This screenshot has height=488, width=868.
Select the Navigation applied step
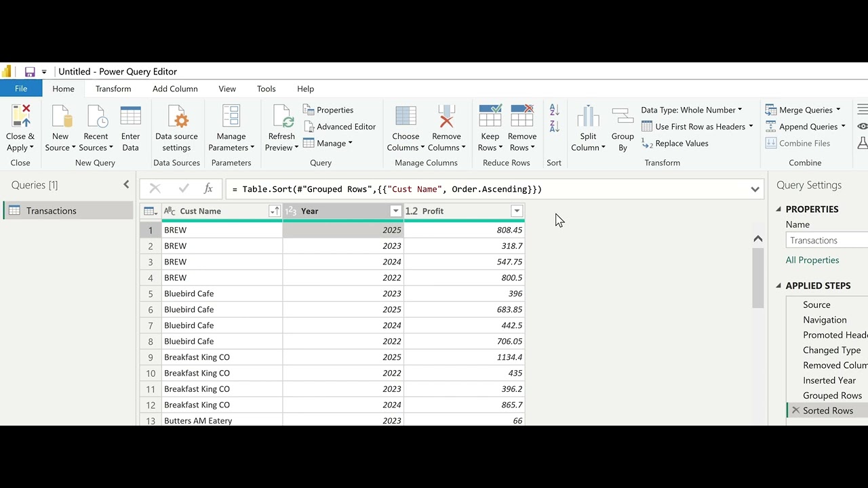click(x=825, y=320)
